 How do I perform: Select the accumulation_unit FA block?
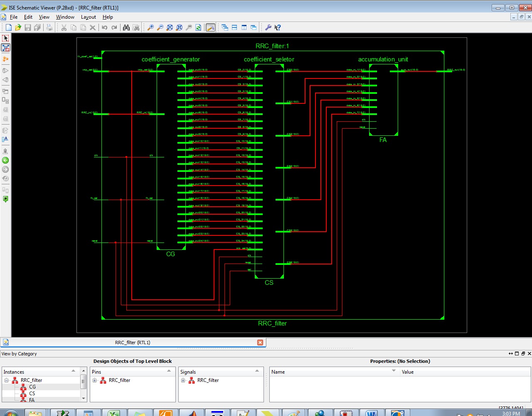383,100
